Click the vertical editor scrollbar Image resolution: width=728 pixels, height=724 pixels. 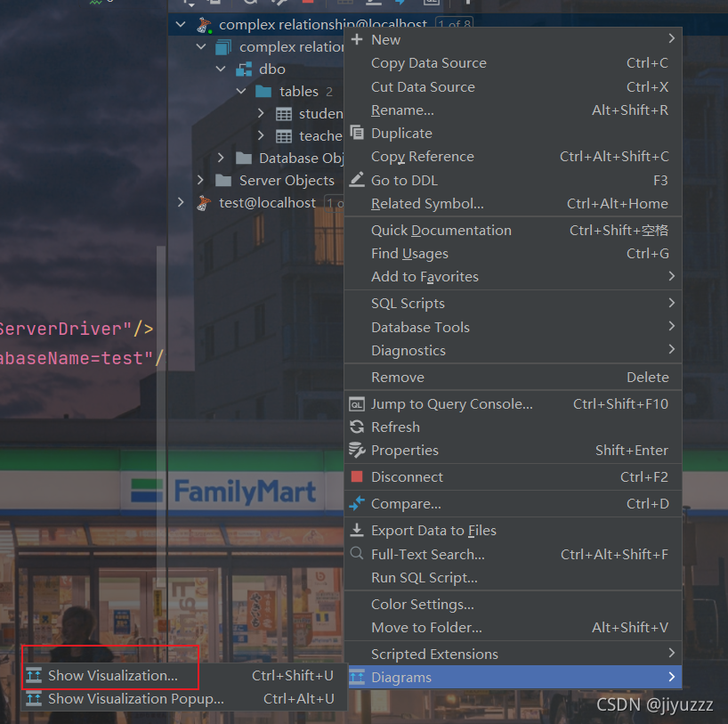[161, 416]
